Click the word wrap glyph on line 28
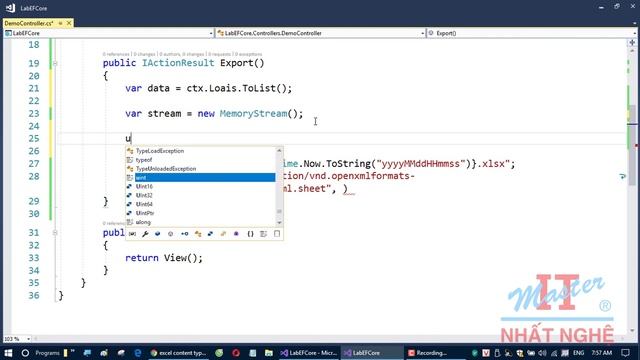 622,176
